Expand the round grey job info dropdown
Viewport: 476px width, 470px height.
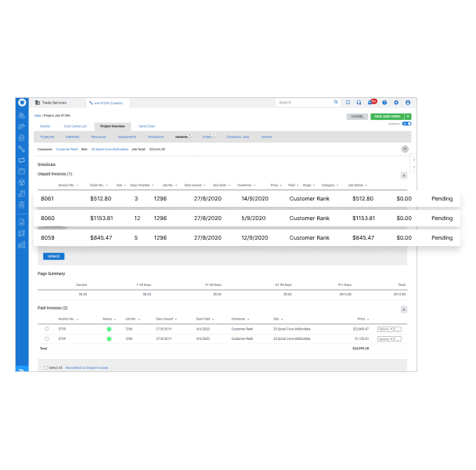[405, 149]
